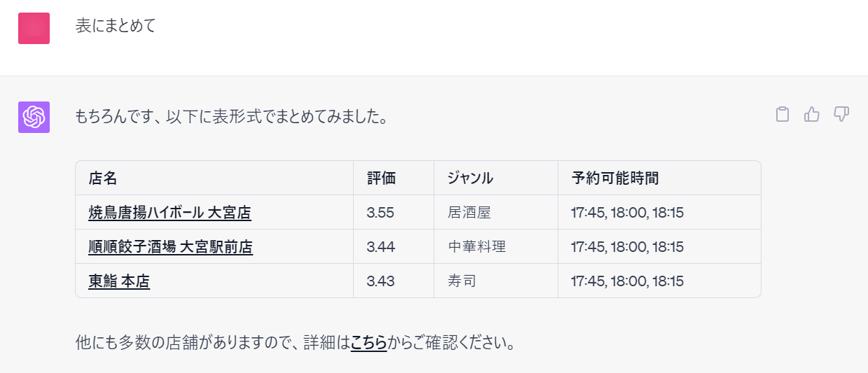Image resolution: width=868 pixels, height=373 pixels.
Task: Follow the こちら link for details
Action: click(368, 343)
